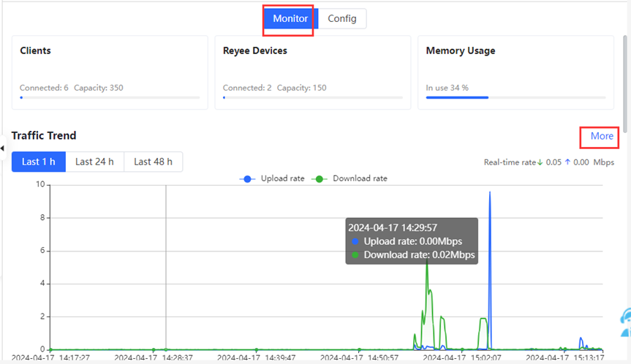
Task: Click the Clients capacity progress bar
Action: pyautogui.click(x=110, y=97)
